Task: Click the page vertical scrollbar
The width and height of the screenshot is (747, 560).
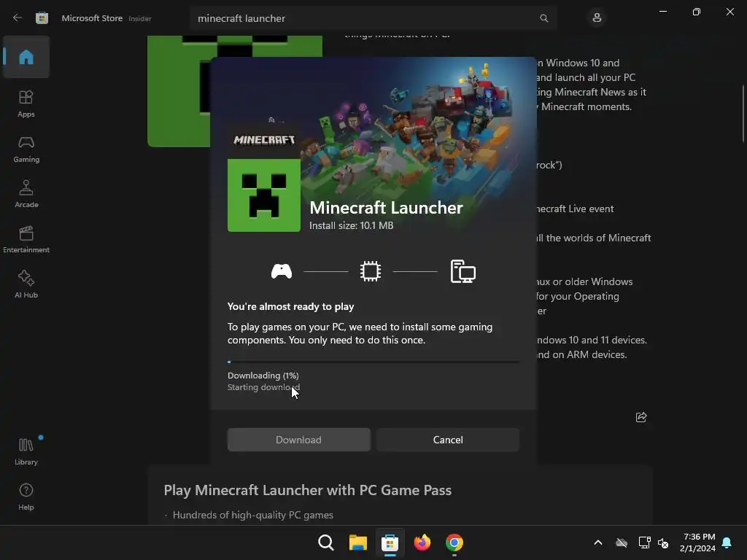Action: point(743,113)
